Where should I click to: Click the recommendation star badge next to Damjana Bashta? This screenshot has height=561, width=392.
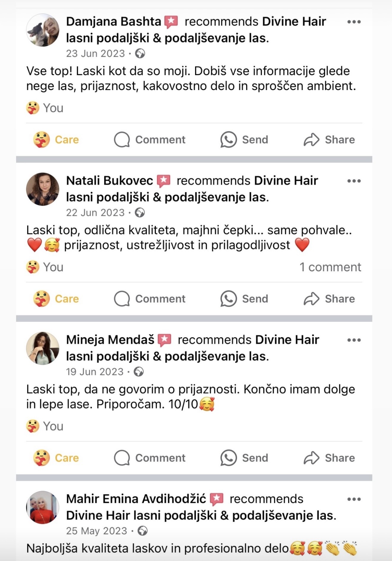171,22
